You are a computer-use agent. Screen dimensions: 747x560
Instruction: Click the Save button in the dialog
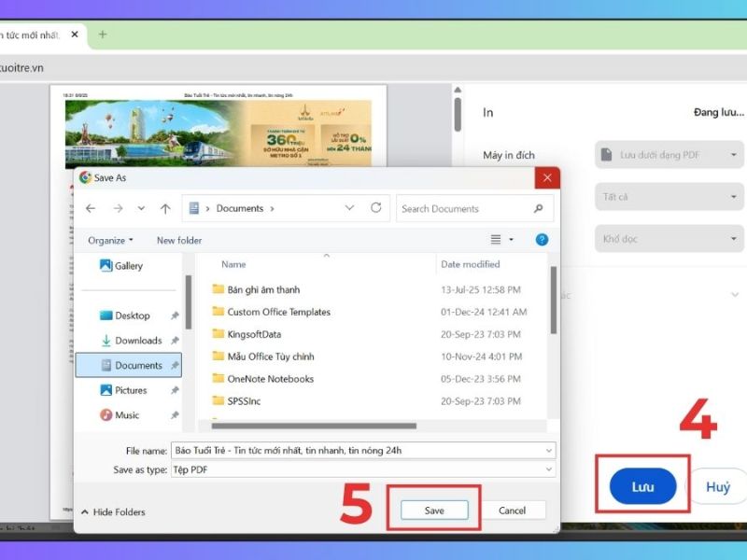pos(435,511)
